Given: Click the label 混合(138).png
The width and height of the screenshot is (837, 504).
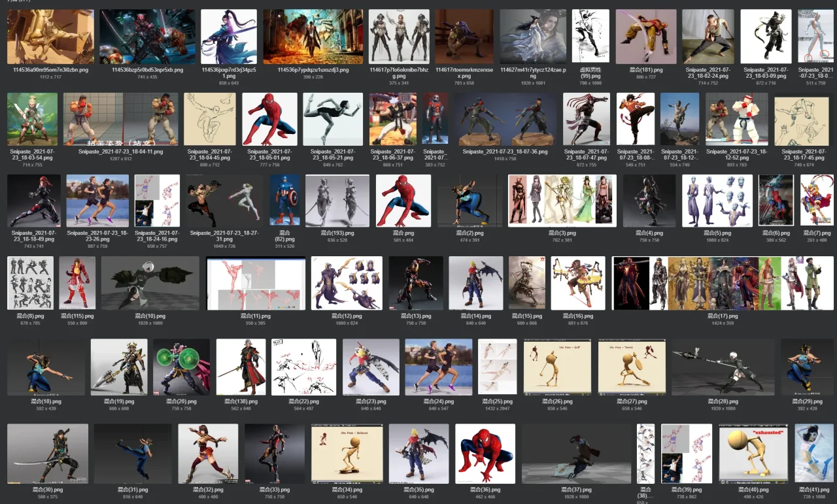Looking at the screenshot, I should tap(241, 401).
